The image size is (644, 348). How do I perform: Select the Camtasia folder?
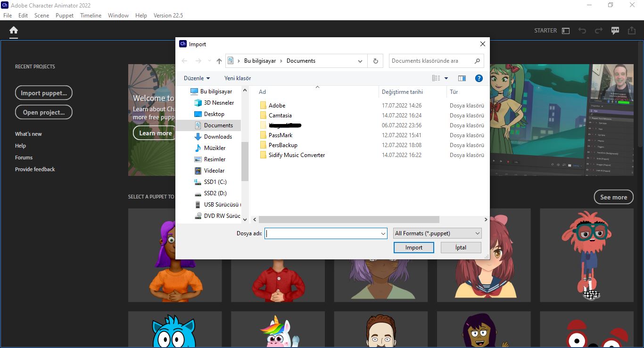tap(280, 116)
